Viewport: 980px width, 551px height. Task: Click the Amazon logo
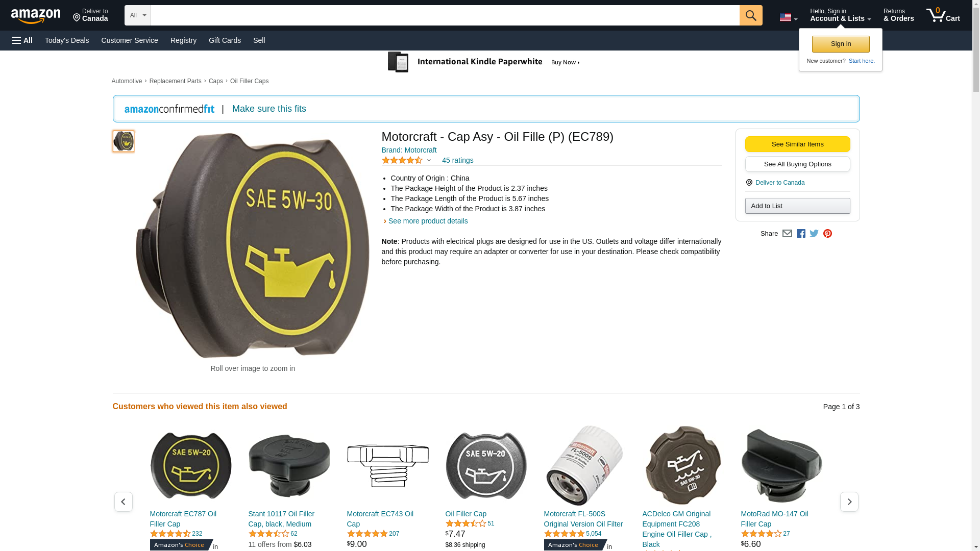coord(36,16)
